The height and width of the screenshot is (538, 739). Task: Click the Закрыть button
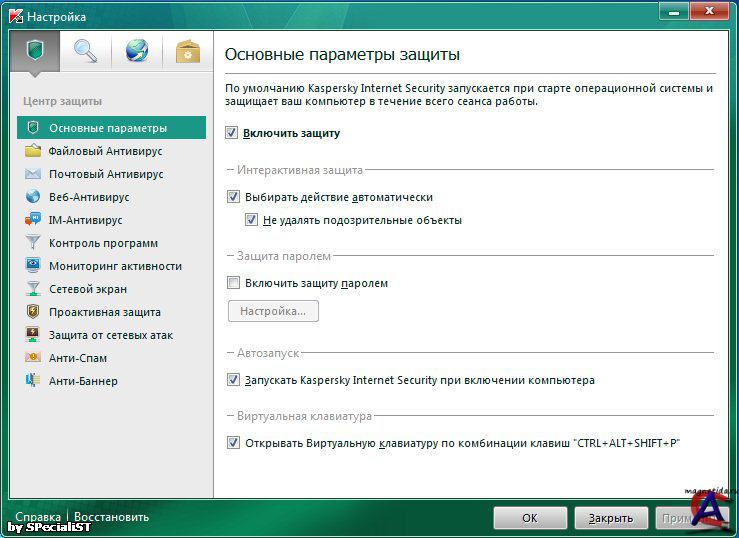pos(611,518)
